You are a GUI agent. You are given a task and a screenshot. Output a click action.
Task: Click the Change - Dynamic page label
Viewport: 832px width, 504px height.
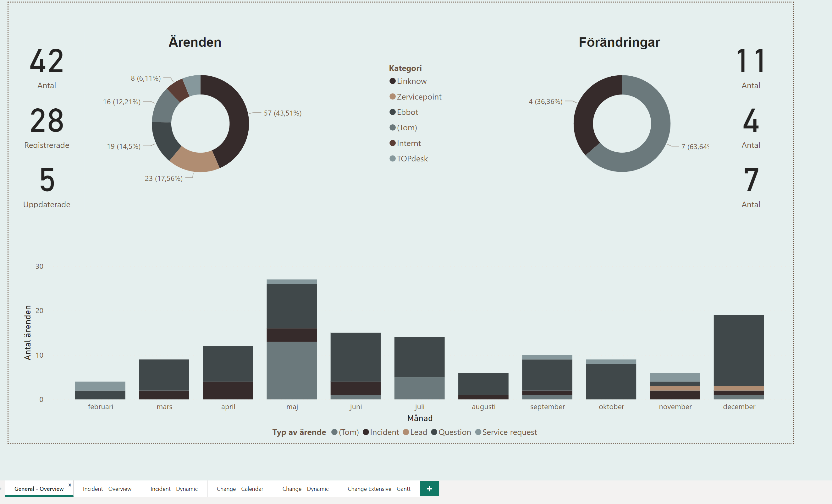coord(305,489)
